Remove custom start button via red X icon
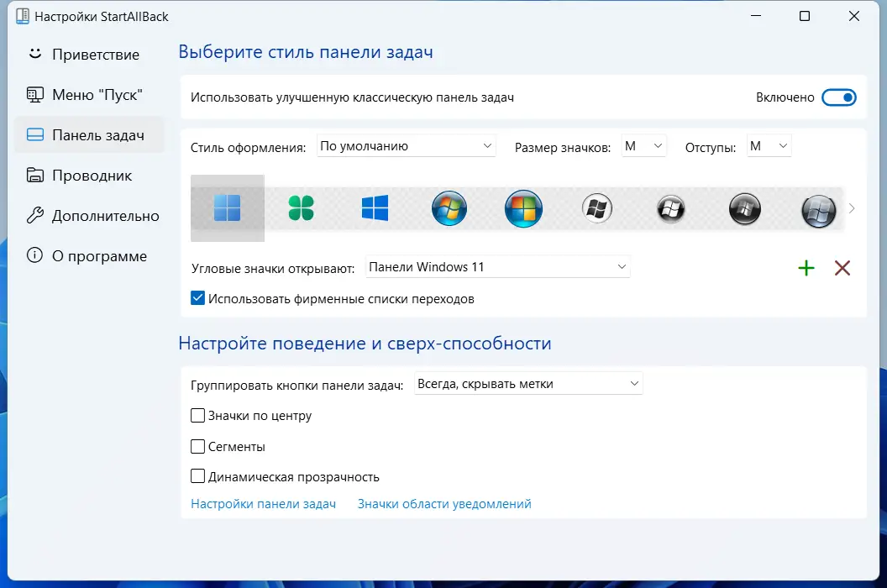The image size is (887, 588). pos(842,267)
